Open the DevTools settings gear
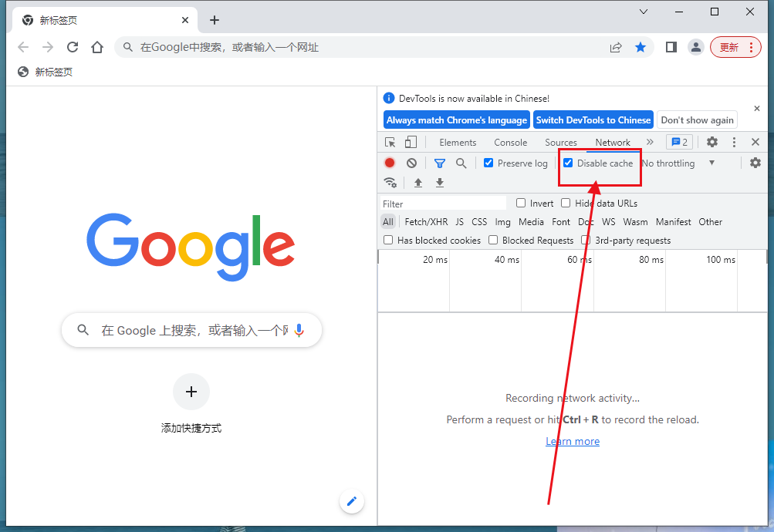Viewport: 774px width, 532px height. pos(711,143)
